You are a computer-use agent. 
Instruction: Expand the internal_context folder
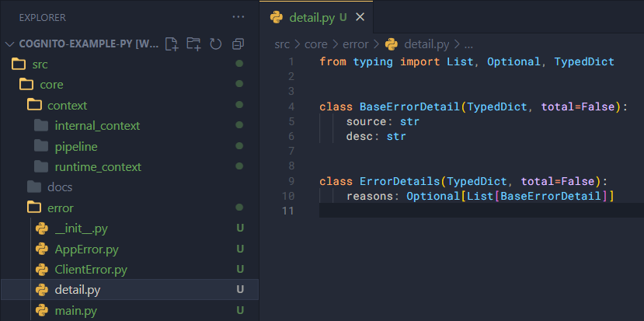[x=97, y=125]
